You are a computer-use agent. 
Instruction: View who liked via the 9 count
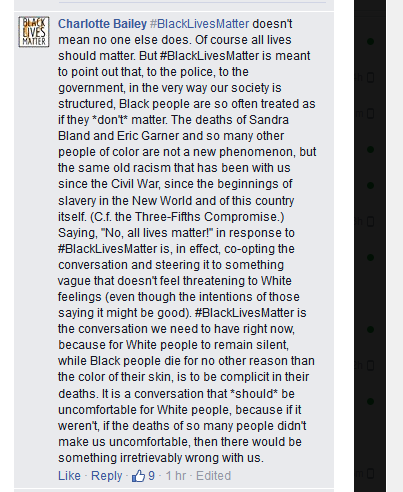[x=151, y=476]
